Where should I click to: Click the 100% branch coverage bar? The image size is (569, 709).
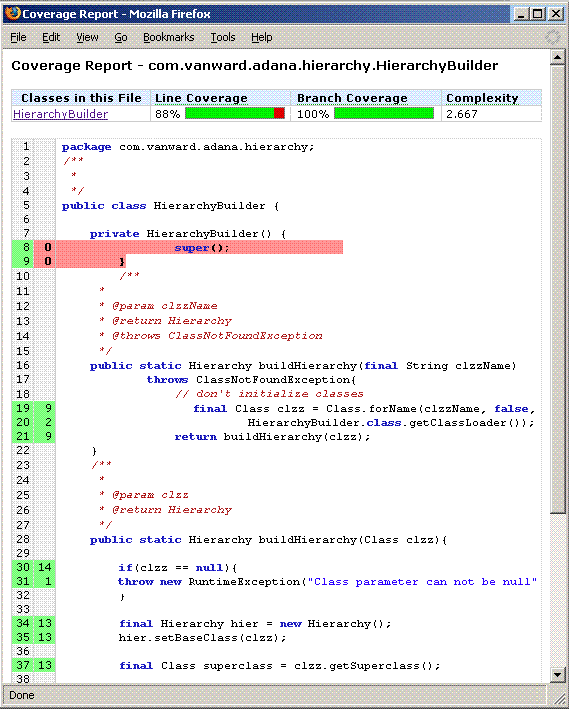(384, 113)
